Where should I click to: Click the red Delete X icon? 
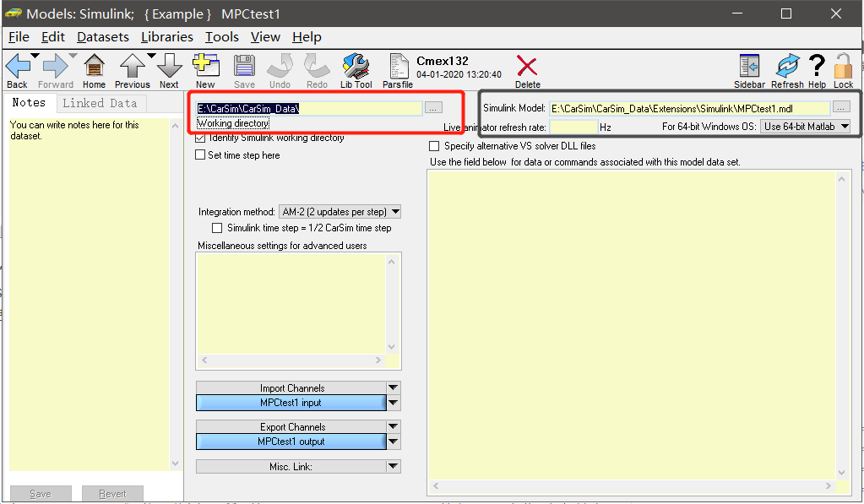pos(527,66)
